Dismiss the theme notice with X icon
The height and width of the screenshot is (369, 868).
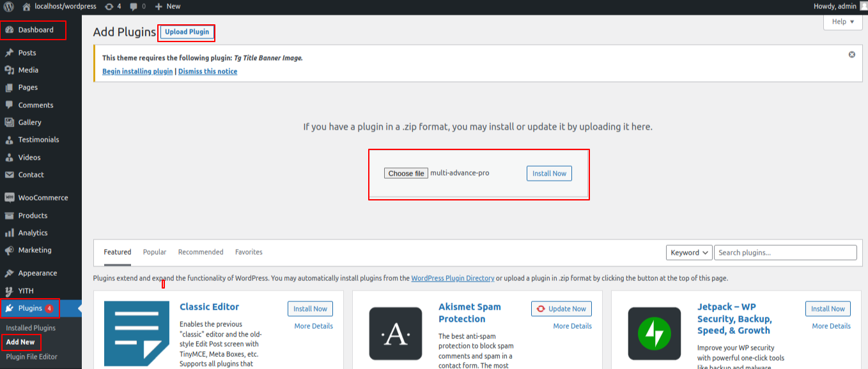coord(851,55)
